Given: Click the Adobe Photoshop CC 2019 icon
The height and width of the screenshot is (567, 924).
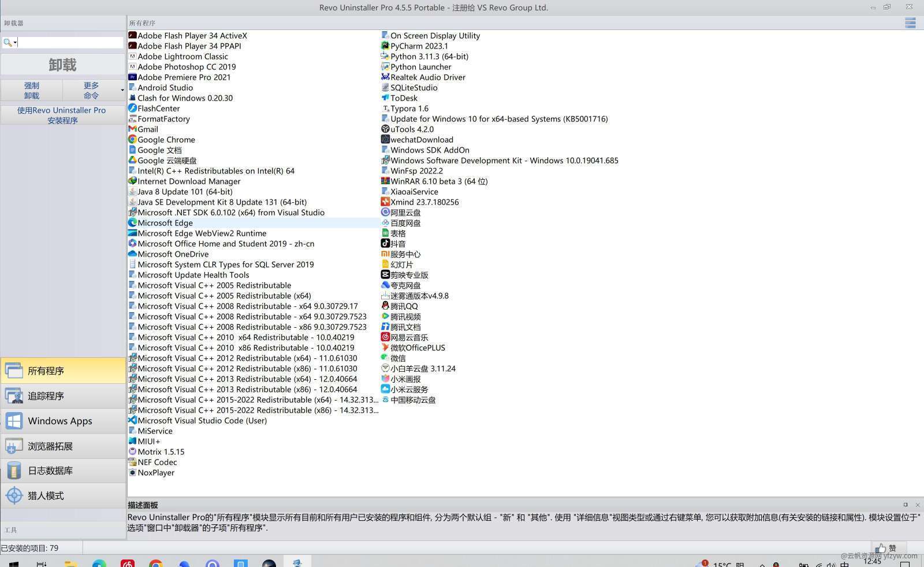Looking at the screenshot, I should [x=132, y=66].
